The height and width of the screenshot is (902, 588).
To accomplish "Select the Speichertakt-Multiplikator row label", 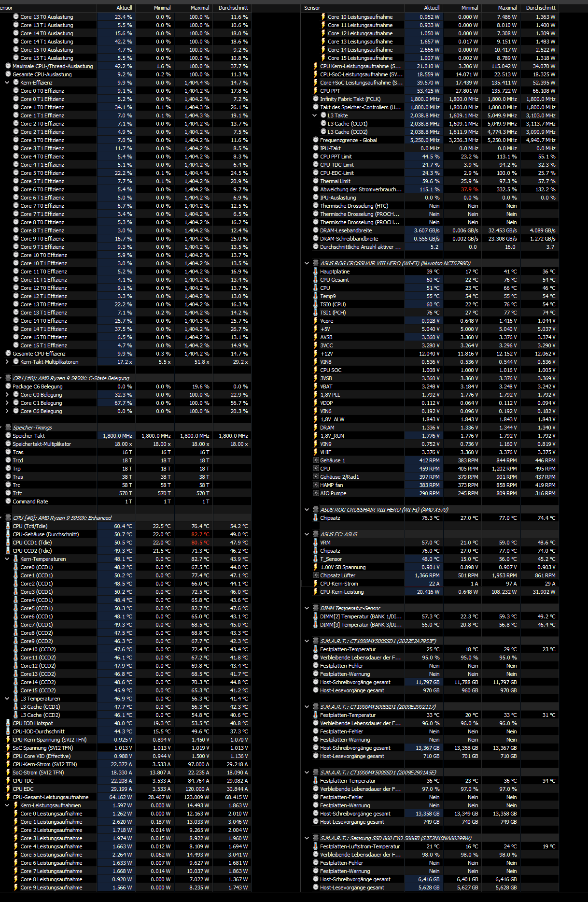I will pos(42,444).
